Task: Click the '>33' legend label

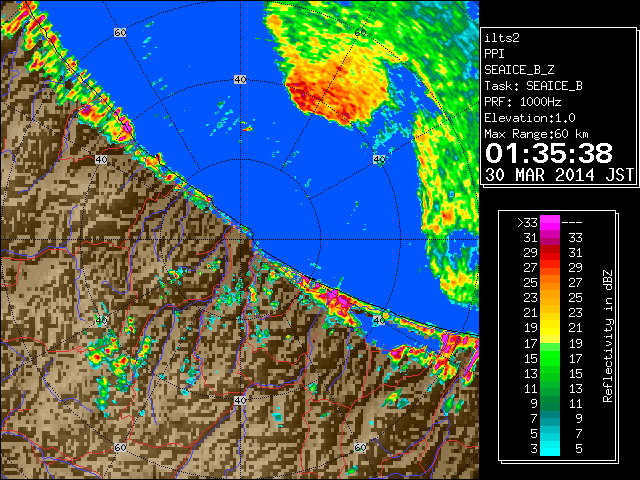Action: coord(527,223)
